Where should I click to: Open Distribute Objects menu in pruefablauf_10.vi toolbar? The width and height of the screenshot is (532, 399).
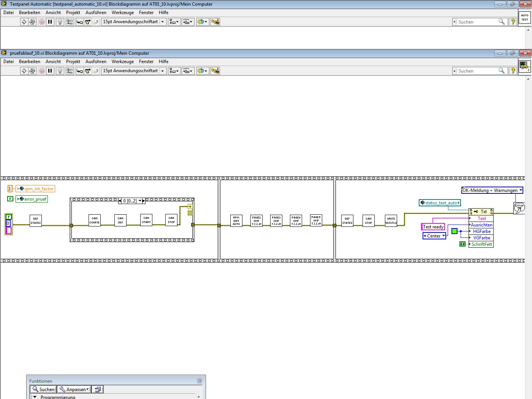(188, 71)
